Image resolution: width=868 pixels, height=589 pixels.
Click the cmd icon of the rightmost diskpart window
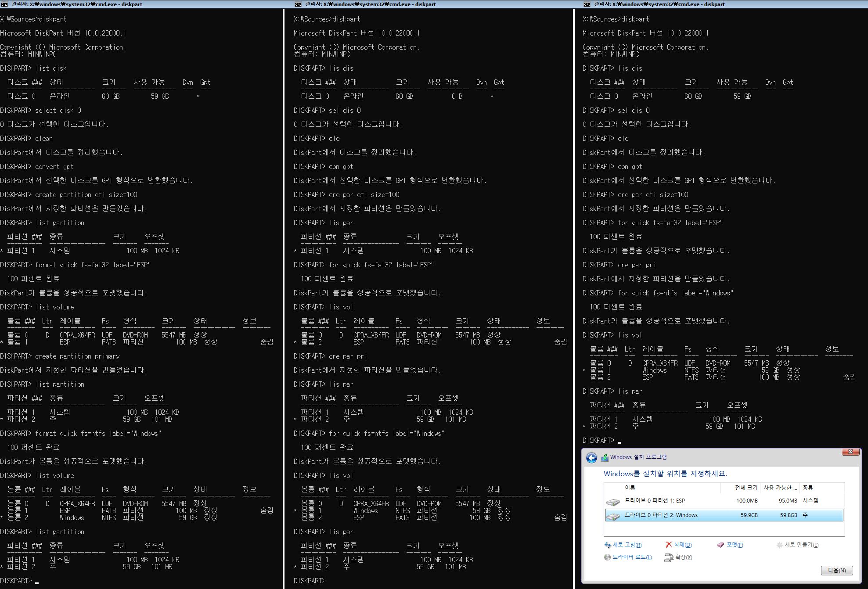click(587, 4)
